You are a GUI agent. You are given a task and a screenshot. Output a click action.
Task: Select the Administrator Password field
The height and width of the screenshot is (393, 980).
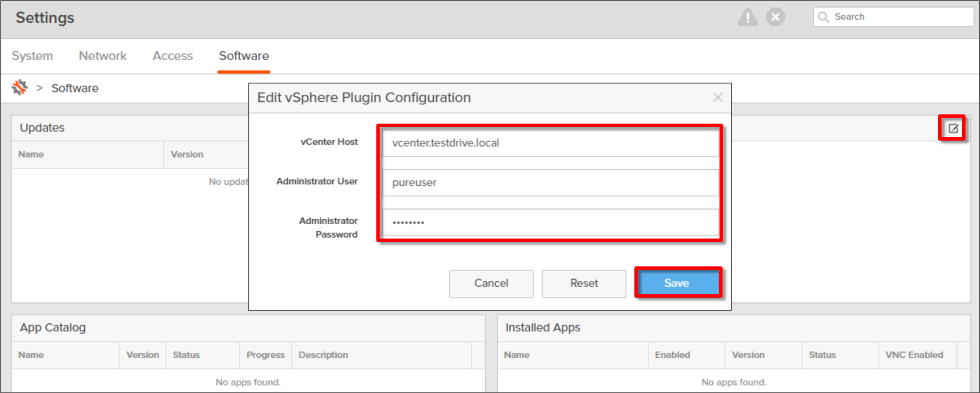point(550,222)
